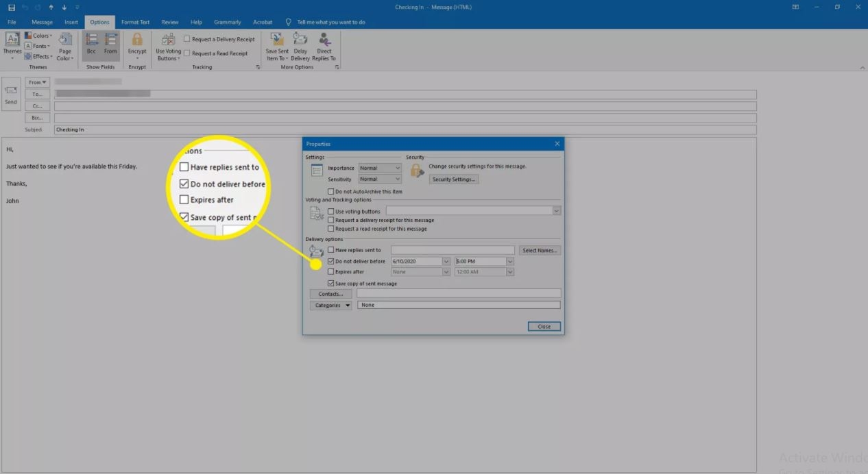Open the Acrobat tab
The width and height of the screenshot is (868, 474).
pos(263,22)
